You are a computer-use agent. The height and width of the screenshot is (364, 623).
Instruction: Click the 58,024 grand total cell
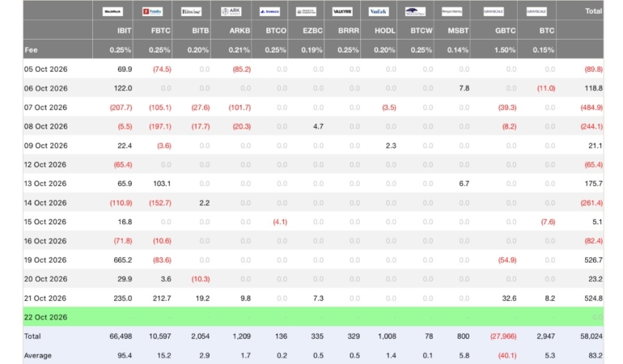pyautogui.click(x=591, y=336)
